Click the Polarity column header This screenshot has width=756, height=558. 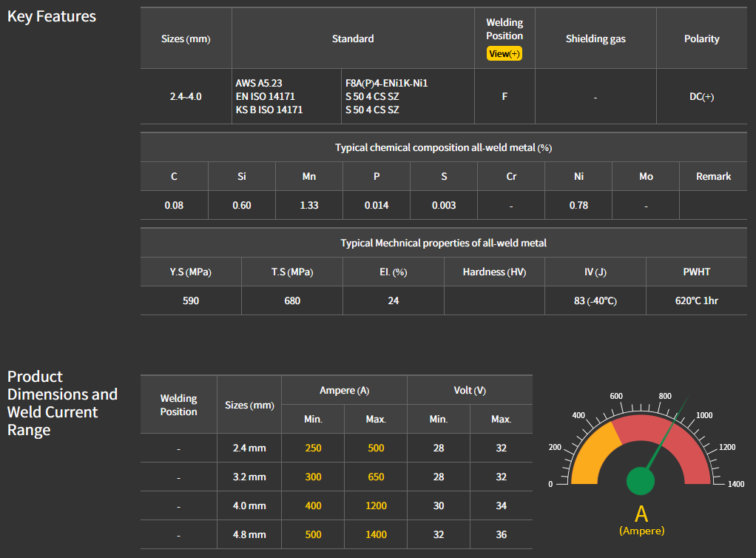pyautogui.click(x=701, y=38)
